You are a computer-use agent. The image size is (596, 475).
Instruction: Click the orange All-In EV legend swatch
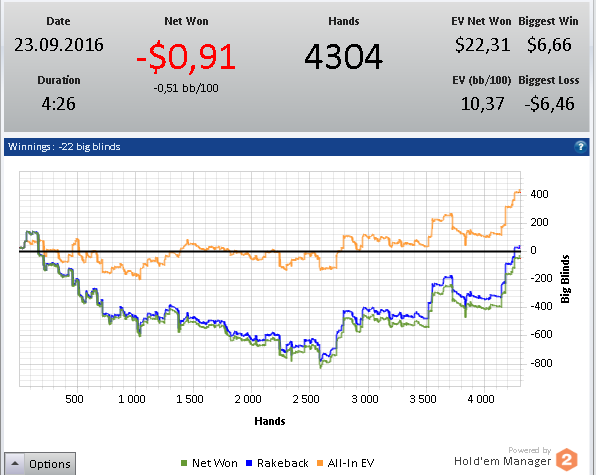(320, 463)
